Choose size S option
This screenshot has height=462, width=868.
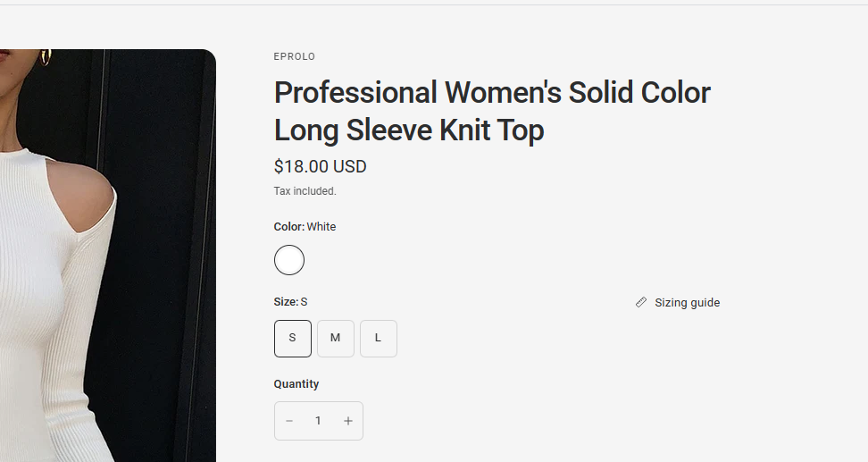point(293,339)
